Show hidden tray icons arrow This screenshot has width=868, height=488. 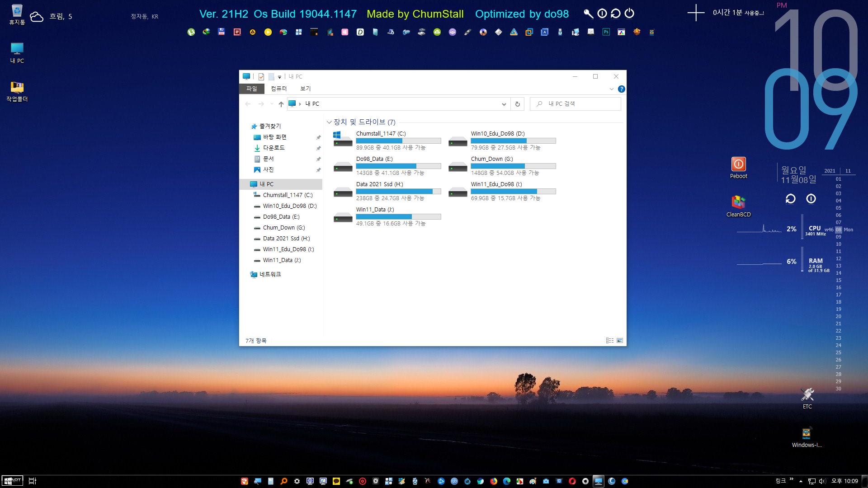point(801,481)
